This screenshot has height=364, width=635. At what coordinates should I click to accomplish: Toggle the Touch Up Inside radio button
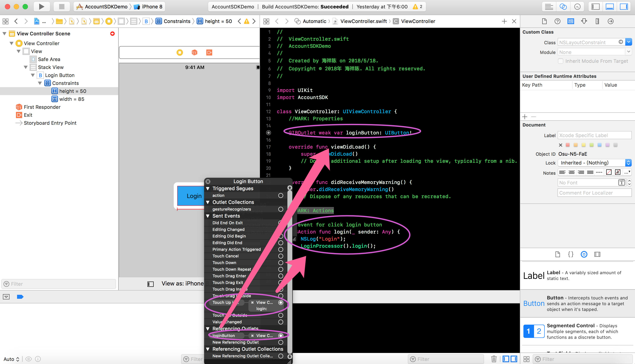pyautogui.click(x=281, y=303)
